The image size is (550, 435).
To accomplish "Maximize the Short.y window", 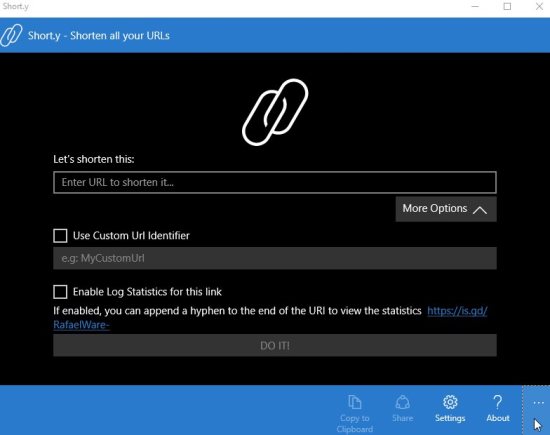I will 507,6.
